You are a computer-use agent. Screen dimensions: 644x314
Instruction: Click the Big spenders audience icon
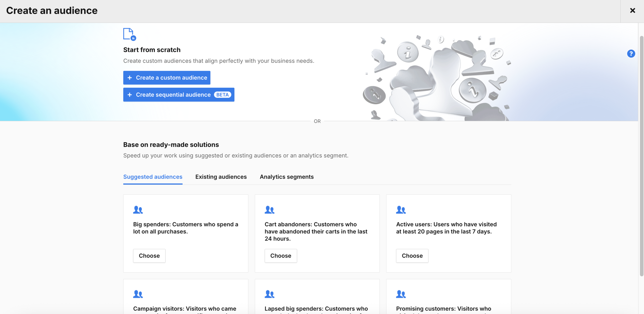[x=138, y=210]
